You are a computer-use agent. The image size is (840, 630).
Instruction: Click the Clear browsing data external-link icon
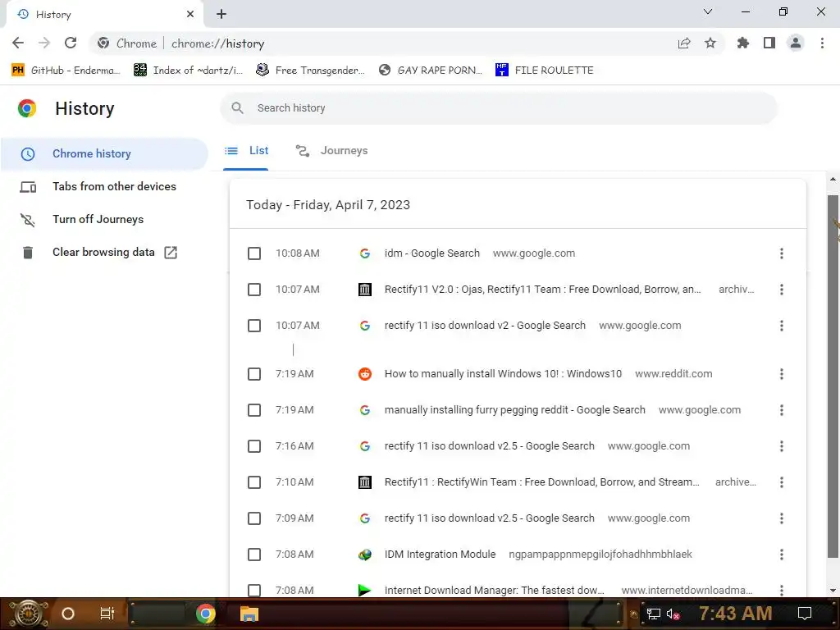click(x=171, y=253)
